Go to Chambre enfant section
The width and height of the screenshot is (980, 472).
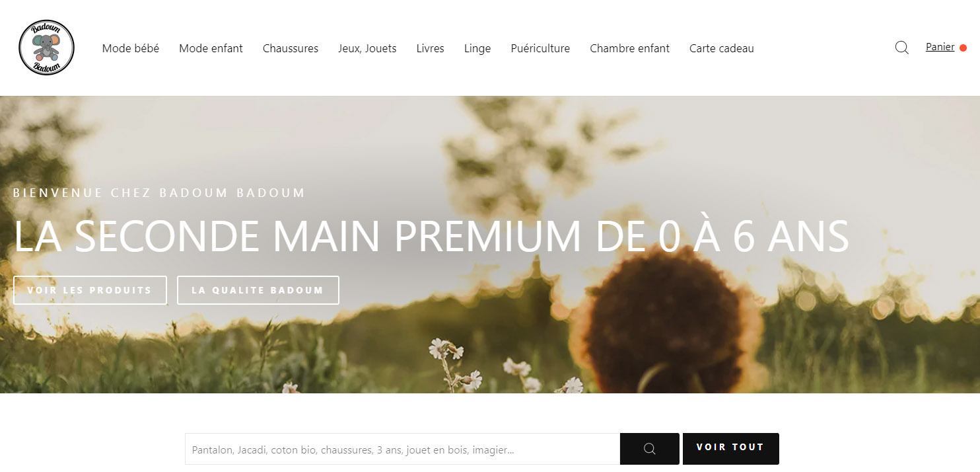pos(629,48)
